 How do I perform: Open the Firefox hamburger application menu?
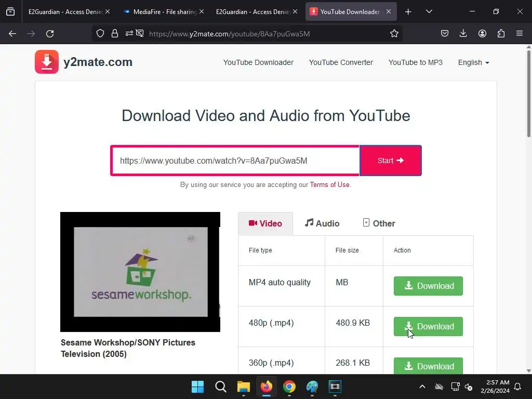coord(520,34)
